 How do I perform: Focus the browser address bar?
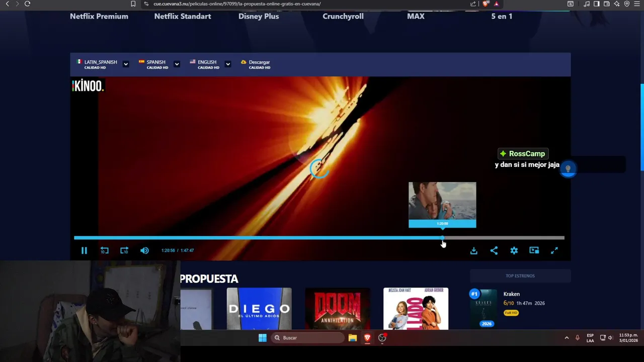(x=302, y=4)
